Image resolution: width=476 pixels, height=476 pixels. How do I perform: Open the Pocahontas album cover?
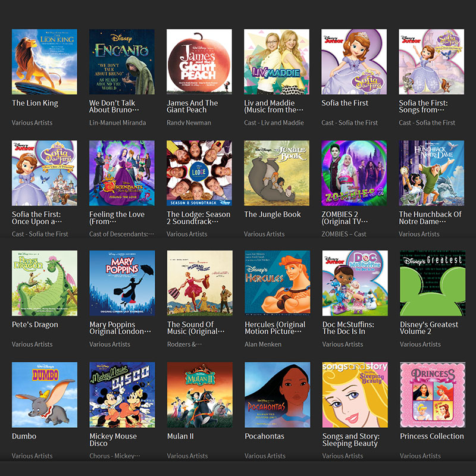[277, 394]
